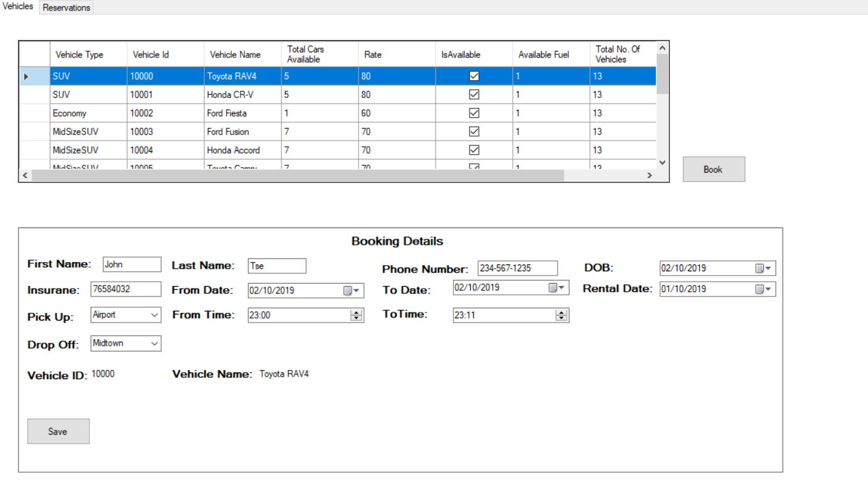Sort by the Rate column header
This screenshot has width=868, height=500.
pyautogui.click(x=397, y=54)
